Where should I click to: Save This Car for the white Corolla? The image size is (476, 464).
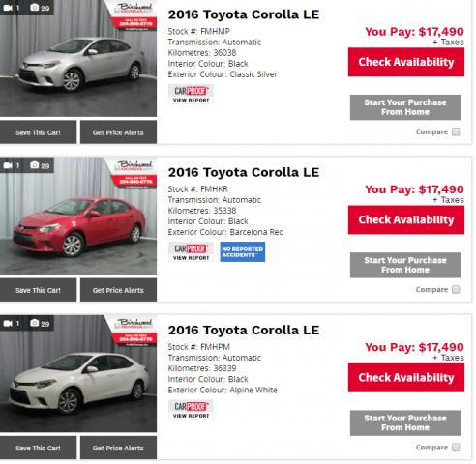(38, 448)
